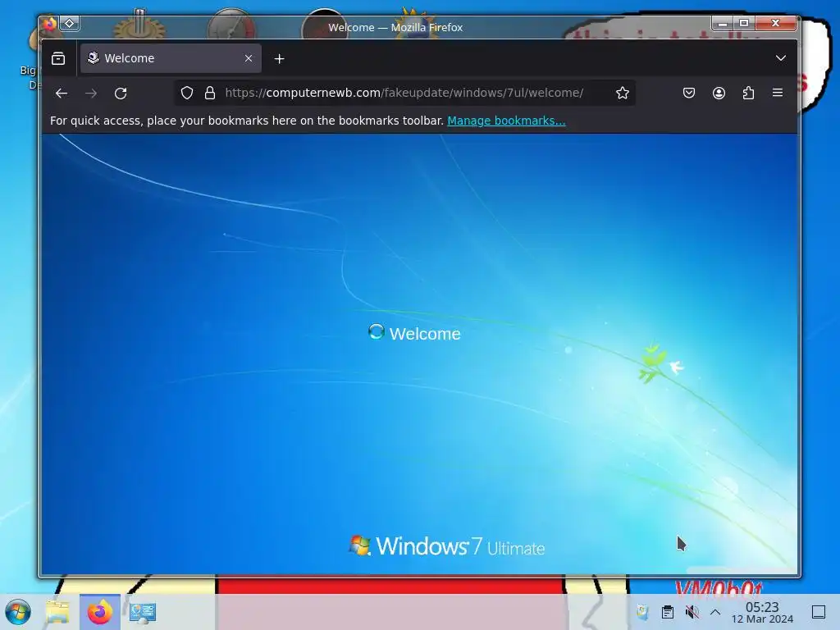Bookmark this page with the star
This screenshot has height=630, width=840.
coord(622,94)
